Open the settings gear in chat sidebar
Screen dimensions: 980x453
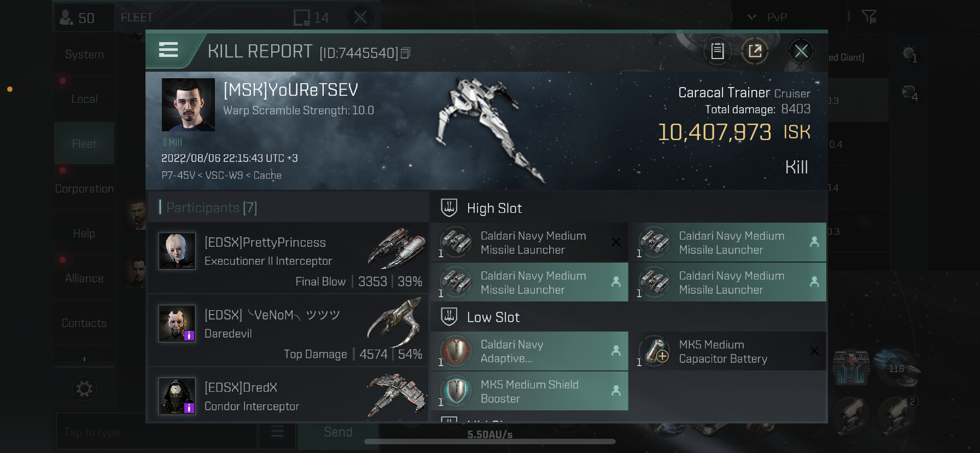click(x=84, y=389)
